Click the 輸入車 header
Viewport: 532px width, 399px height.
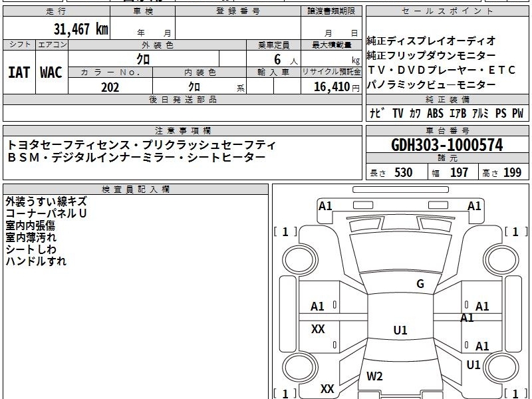[x=273, y=72]
